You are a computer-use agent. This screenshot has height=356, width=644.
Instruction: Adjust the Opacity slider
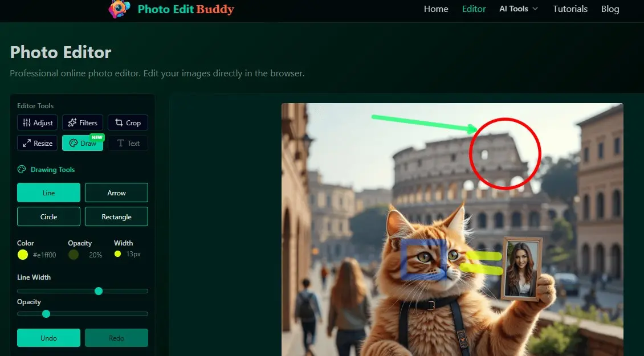tap(46, 314)
